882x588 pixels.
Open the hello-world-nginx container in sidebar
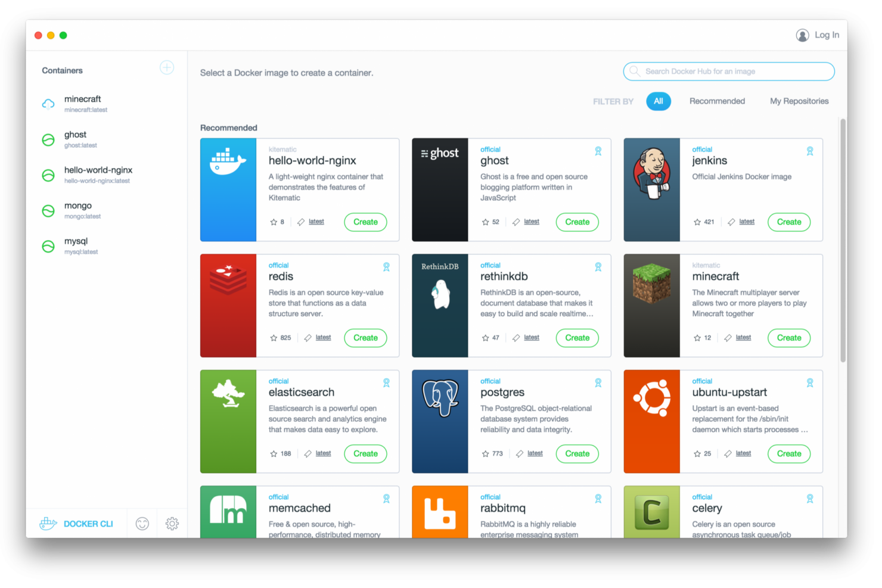click(98, 175)
